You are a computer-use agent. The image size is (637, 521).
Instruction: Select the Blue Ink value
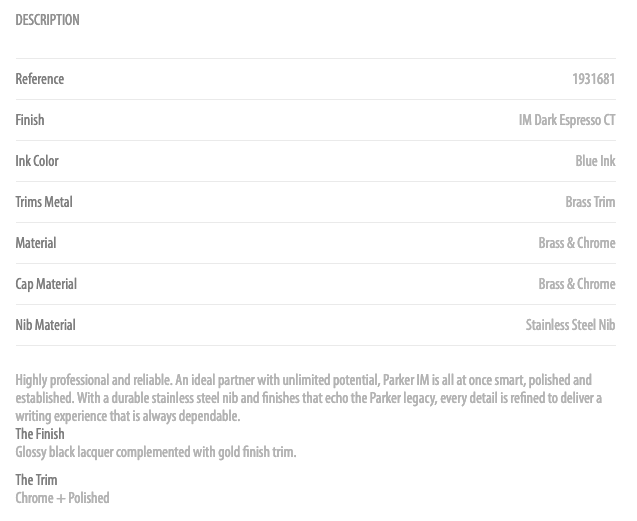point(595,161)
